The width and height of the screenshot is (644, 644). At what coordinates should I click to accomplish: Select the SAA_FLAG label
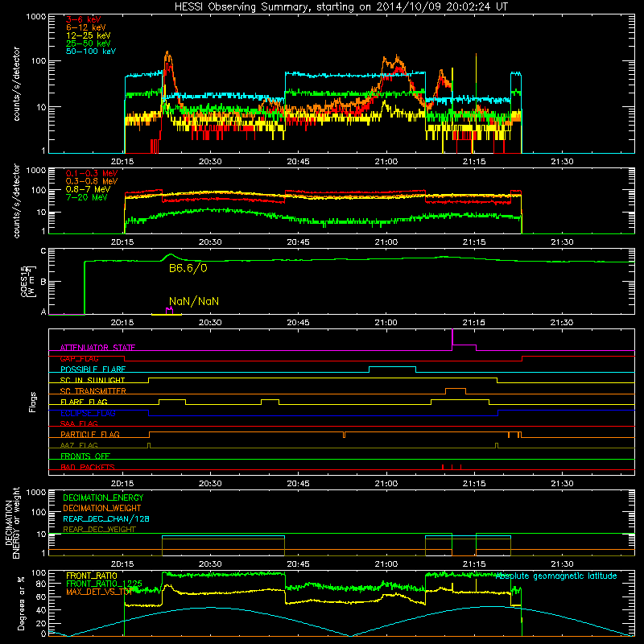pyautogui.click(x=79, y=423)
